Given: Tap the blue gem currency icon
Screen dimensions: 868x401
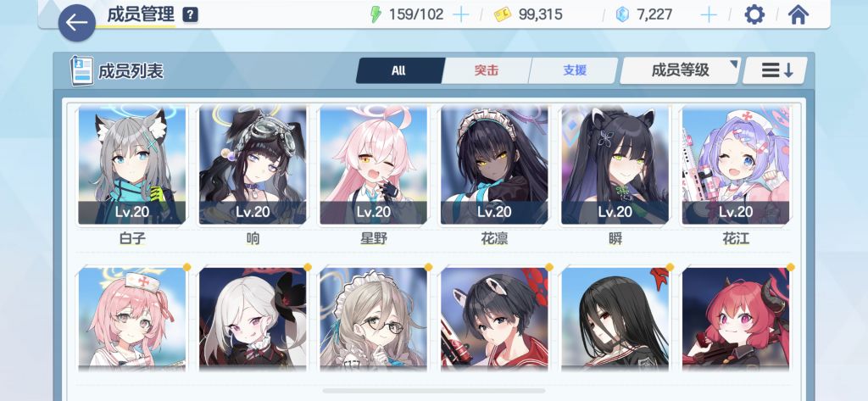Looking at the screenshot, I should click(x=623, y=14).
